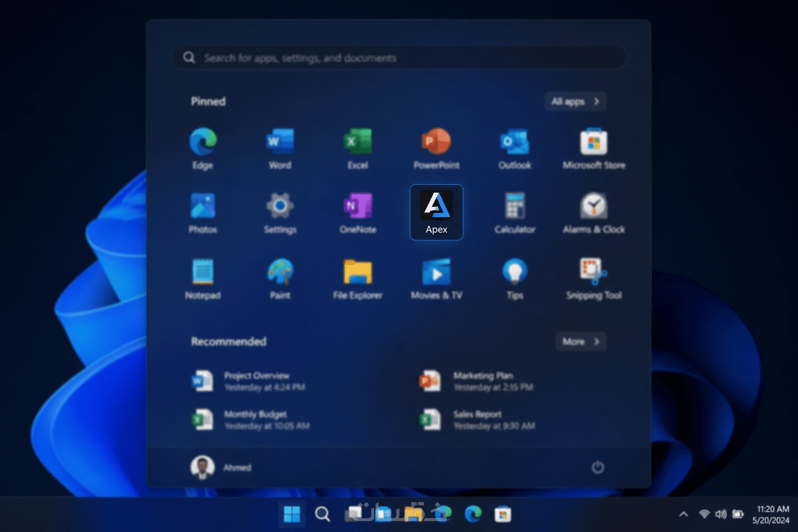The height and width of the screenshot is (532, 798).
Task: Open the recommended Marketing Plan presentation
Action: tap(476, 381)
